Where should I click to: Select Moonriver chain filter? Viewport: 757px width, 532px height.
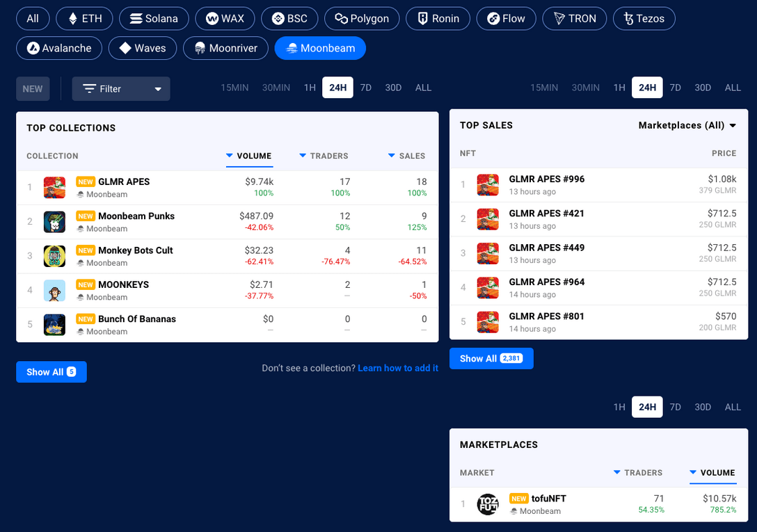[x=225, y=48]
